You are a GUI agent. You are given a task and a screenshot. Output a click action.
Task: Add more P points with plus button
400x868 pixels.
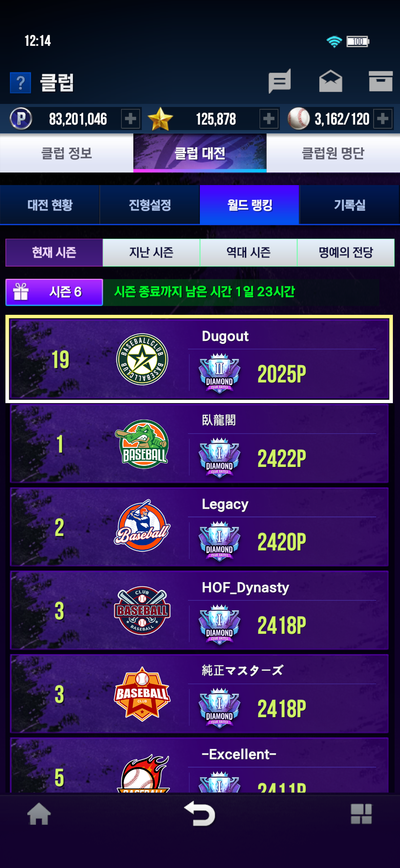tap(131, 119)
